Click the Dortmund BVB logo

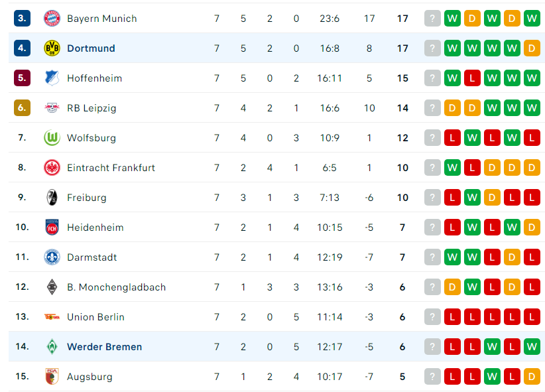tap(52, 48)
